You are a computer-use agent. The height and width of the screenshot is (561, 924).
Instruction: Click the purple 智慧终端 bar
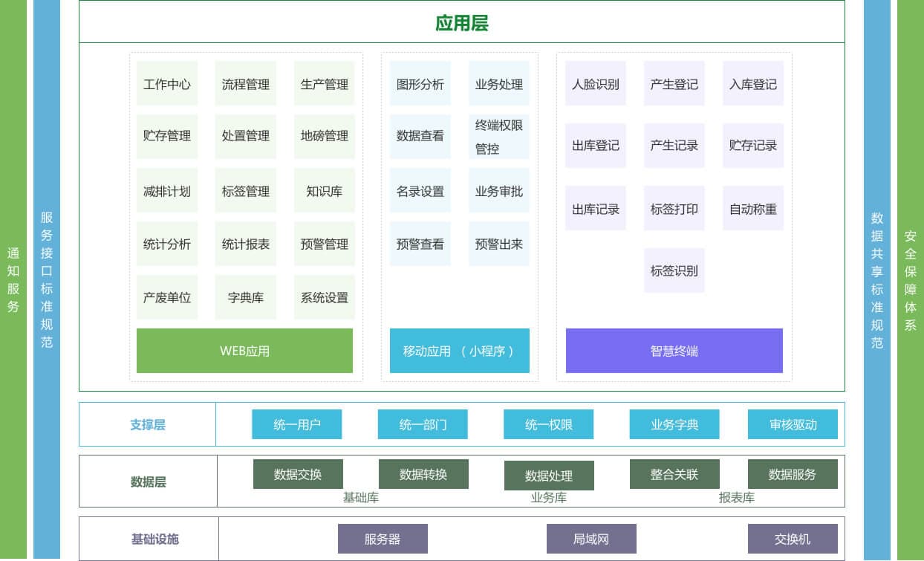pyautogui.click(x=674, y=351)
